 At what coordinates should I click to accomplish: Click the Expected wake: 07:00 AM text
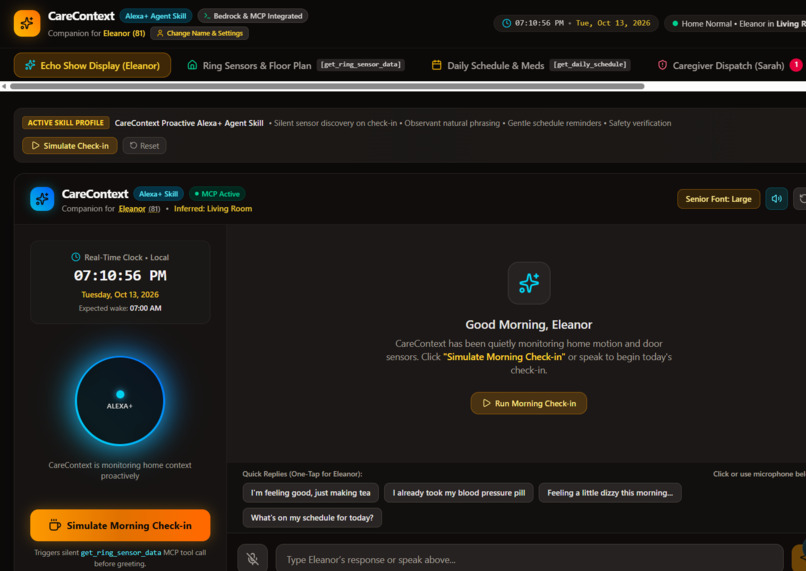point(120,308)
